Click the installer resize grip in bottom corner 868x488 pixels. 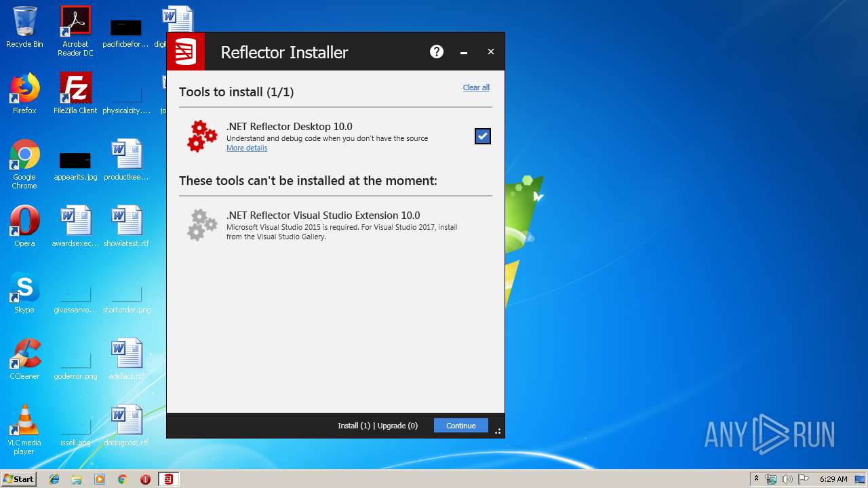click(498, 431)
